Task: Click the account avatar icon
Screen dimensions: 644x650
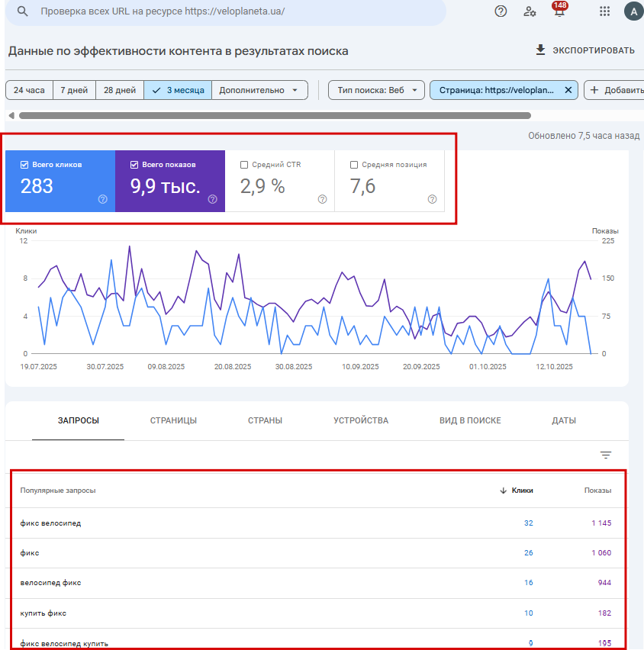Action: [x=633, y=11]
